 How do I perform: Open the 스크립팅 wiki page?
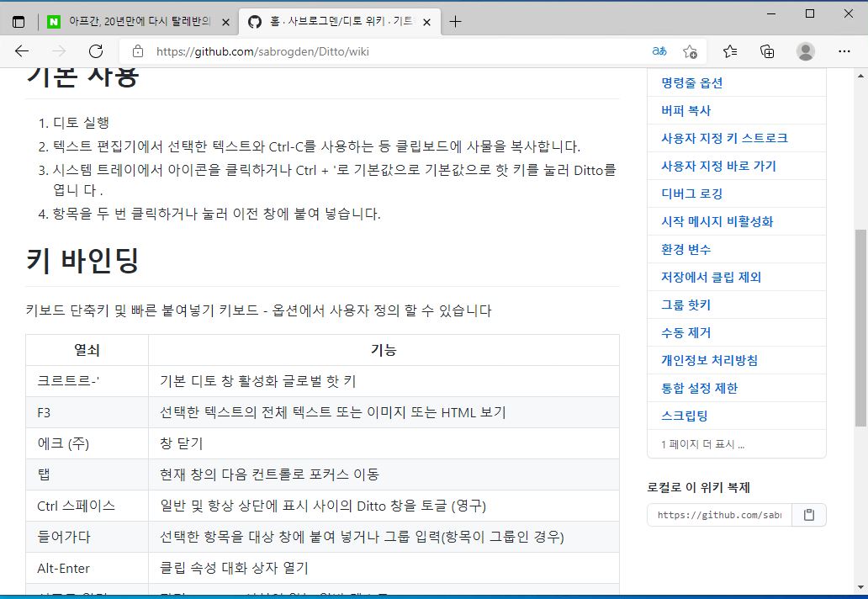click(x=685, y=416)
